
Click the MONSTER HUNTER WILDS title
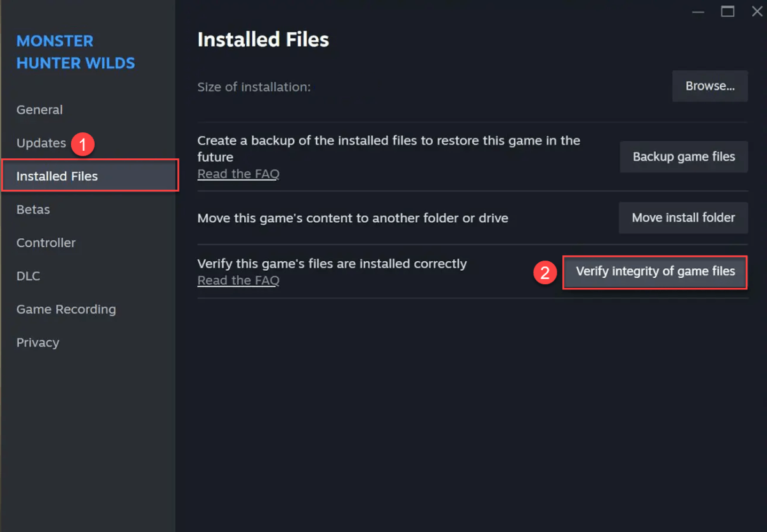coord(75,52)
